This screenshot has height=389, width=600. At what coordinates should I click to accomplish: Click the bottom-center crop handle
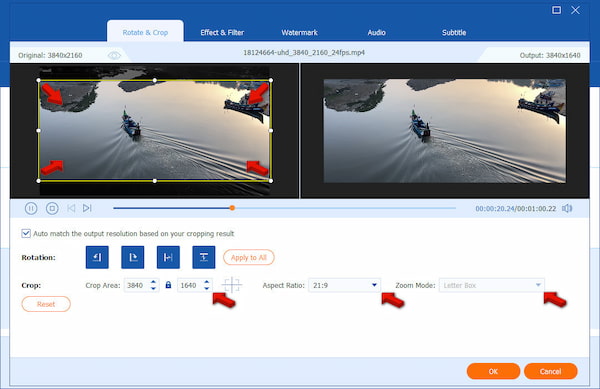click(155, 181)
